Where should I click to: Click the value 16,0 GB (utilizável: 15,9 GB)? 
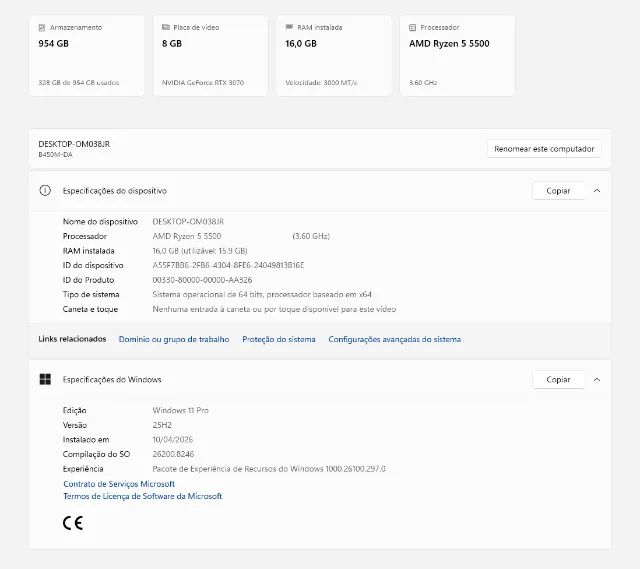click(x=200, y=251)
